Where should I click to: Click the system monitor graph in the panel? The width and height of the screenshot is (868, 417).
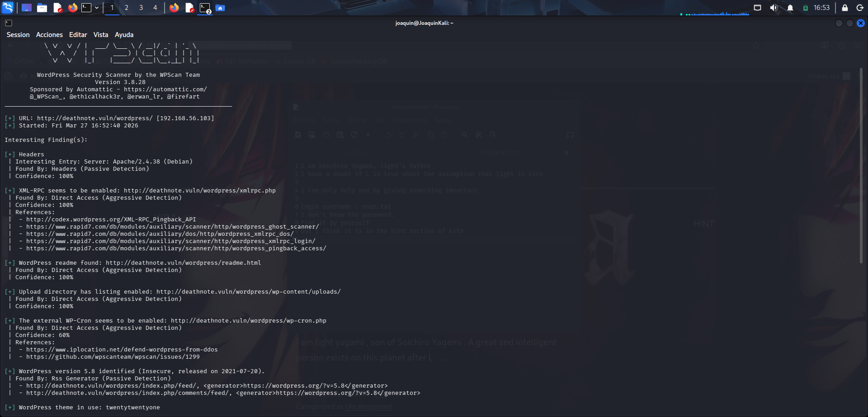coord(719,13)
